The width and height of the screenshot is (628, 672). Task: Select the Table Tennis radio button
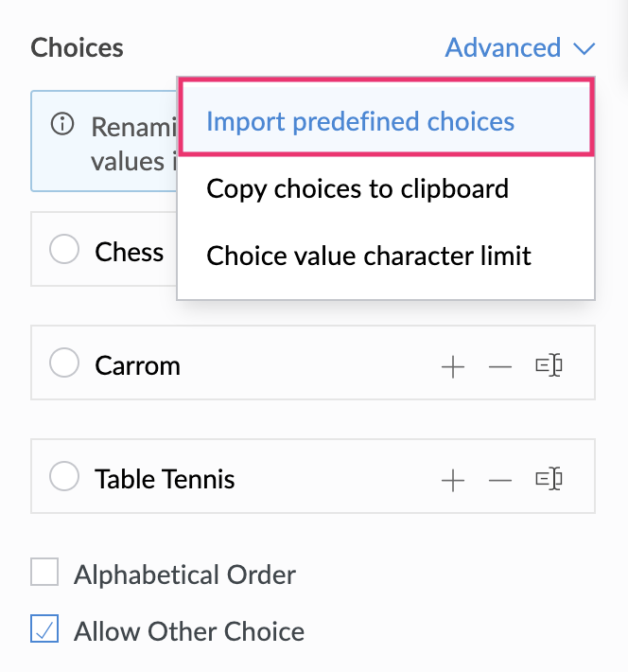click(x=64, y=478)
